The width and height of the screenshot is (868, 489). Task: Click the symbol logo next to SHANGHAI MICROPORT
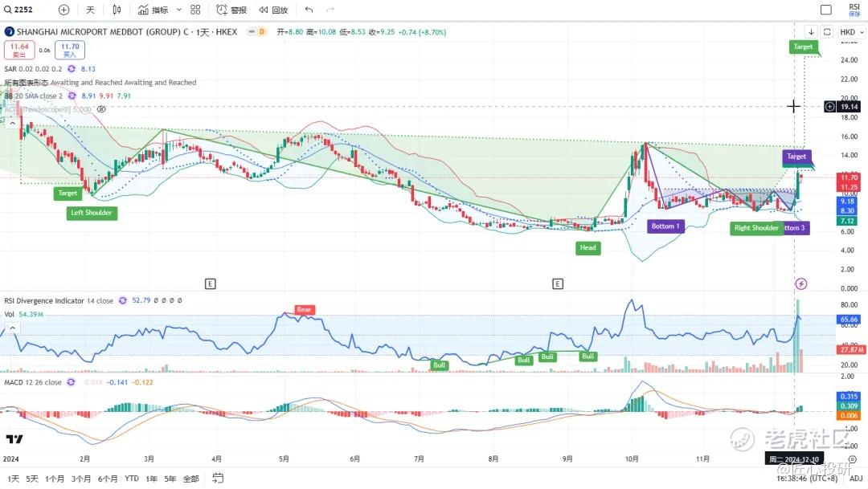(10, 32)
